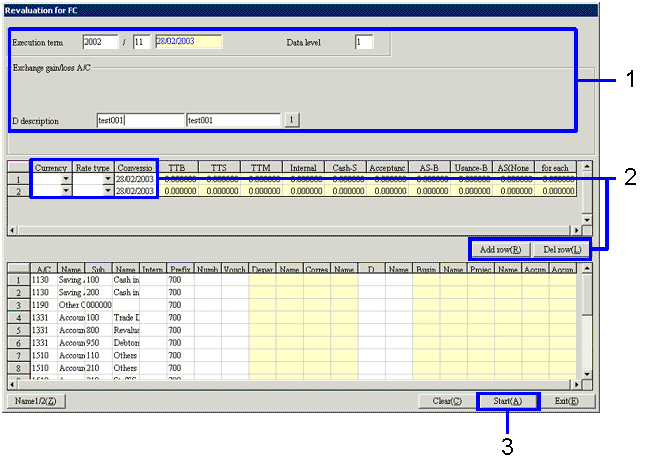Toggle the Name1/2 button
648x464 pixels.
[37, 401]
